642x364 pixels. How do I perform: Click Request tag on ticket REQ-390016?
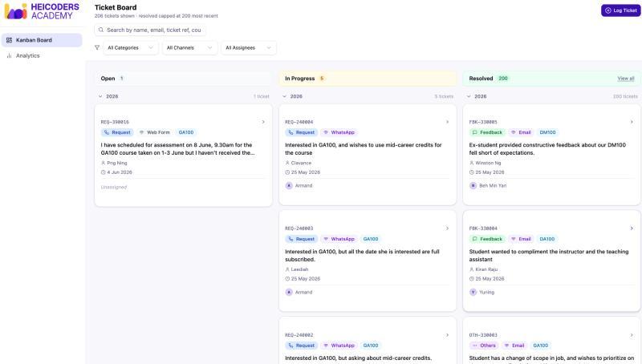pos(117,132)
